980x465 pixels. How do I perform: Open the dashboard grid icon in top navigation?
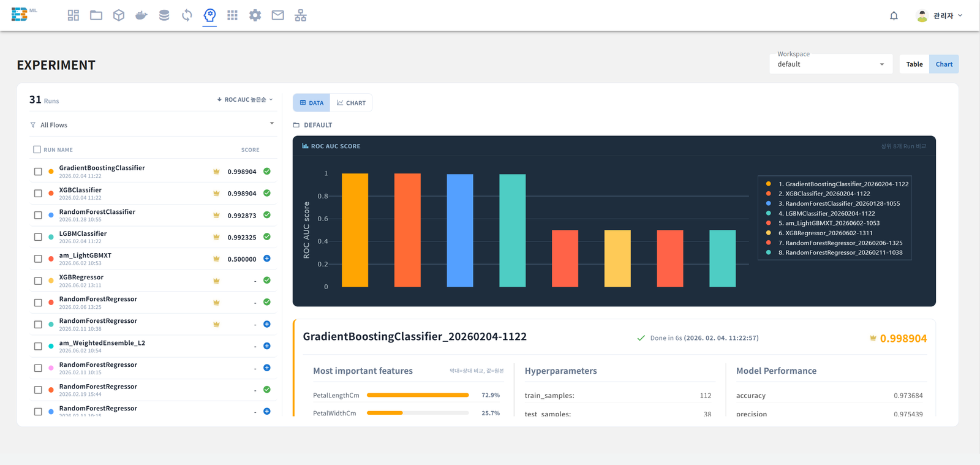(73, 15)
